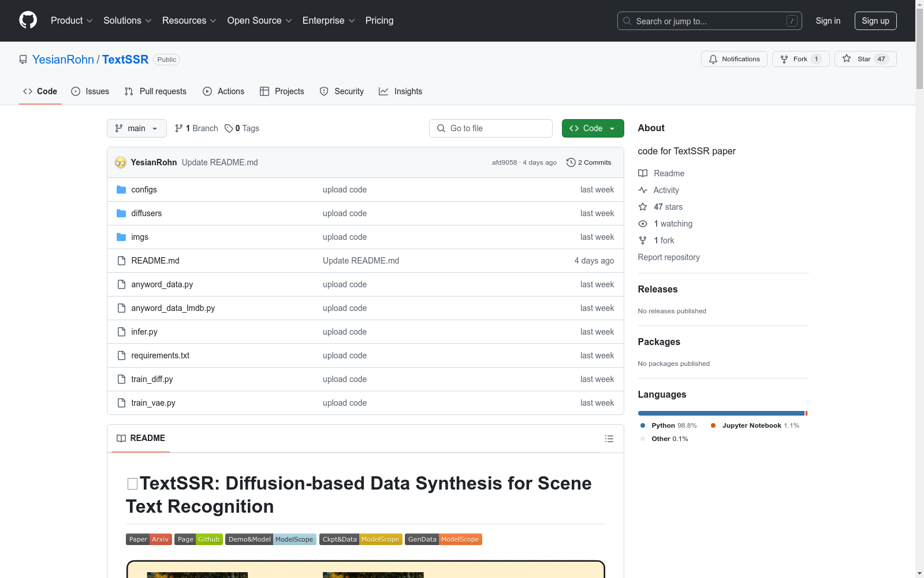Expand the Product menu
924x578 pixels.
coord(72,21)
